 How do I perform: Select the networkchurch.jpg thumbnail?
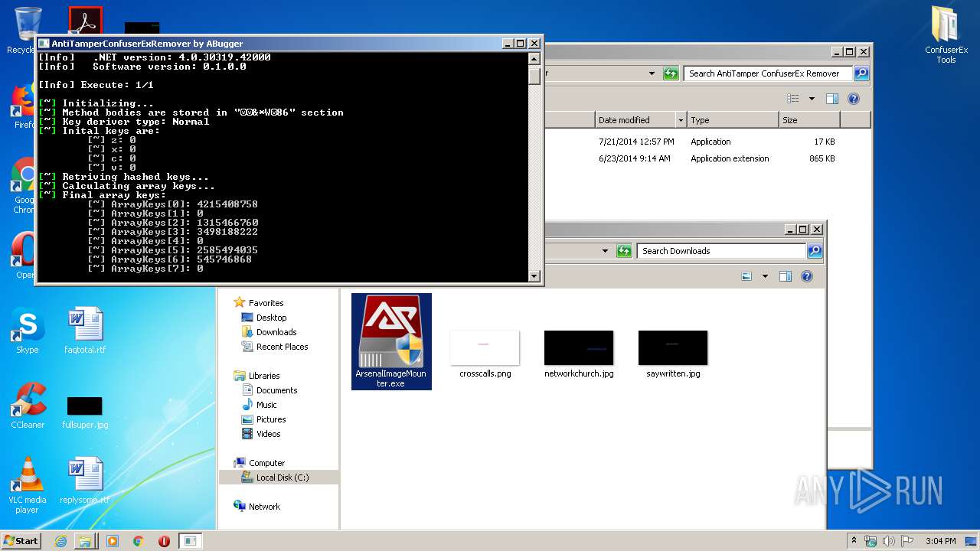(579, 354)
